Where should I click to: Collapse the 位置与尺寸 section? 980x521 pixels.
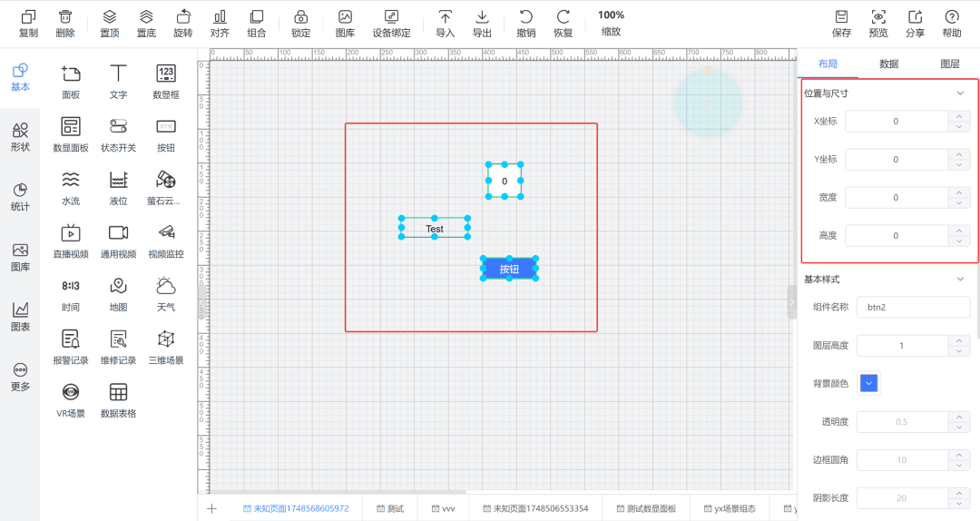[x=960, y=93]
